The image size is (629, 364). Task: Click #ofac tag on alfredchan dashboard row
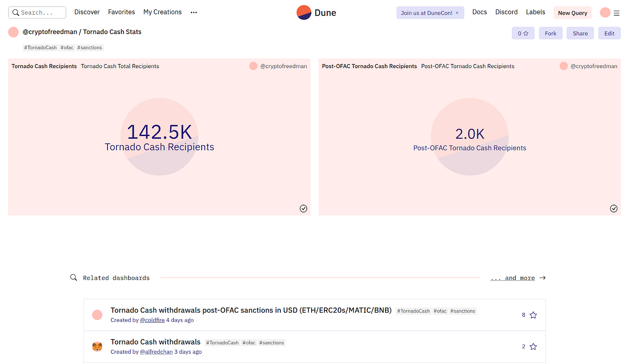(x=249, y=343)
